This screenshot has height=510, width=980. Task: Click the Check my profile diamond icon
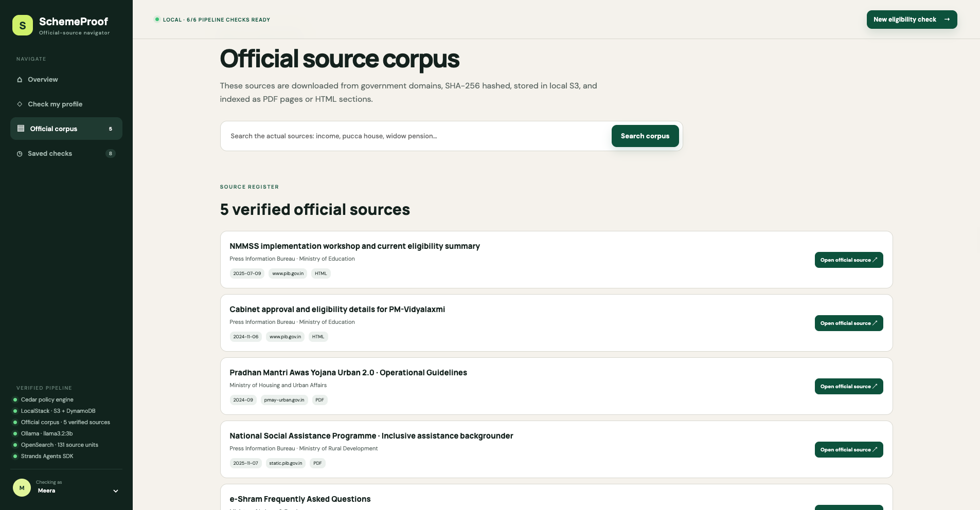coord(20,104)
